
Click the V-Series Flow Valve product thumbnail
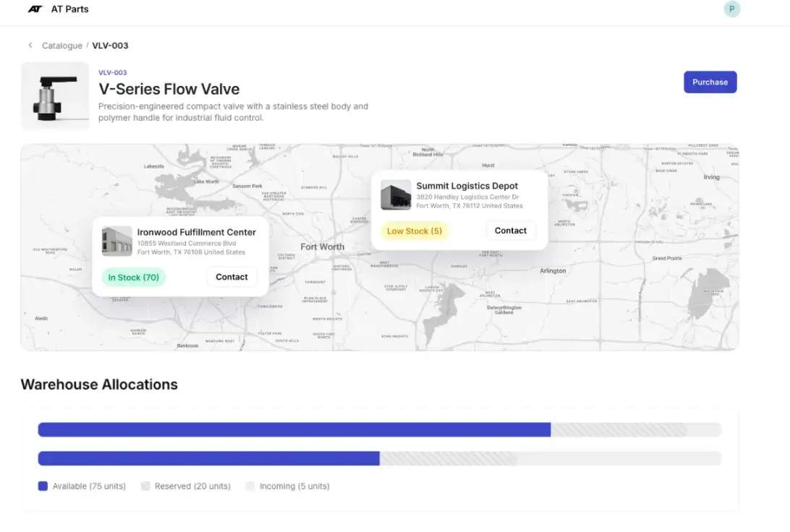55,95
